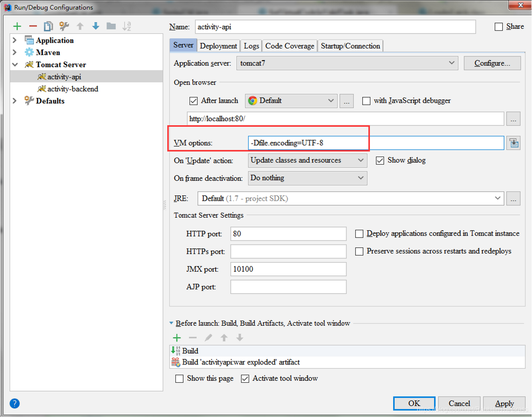The image size is (532, 417).
Task: Collapse the Tomcat Server tree node arrow
Action: point(15,64)
